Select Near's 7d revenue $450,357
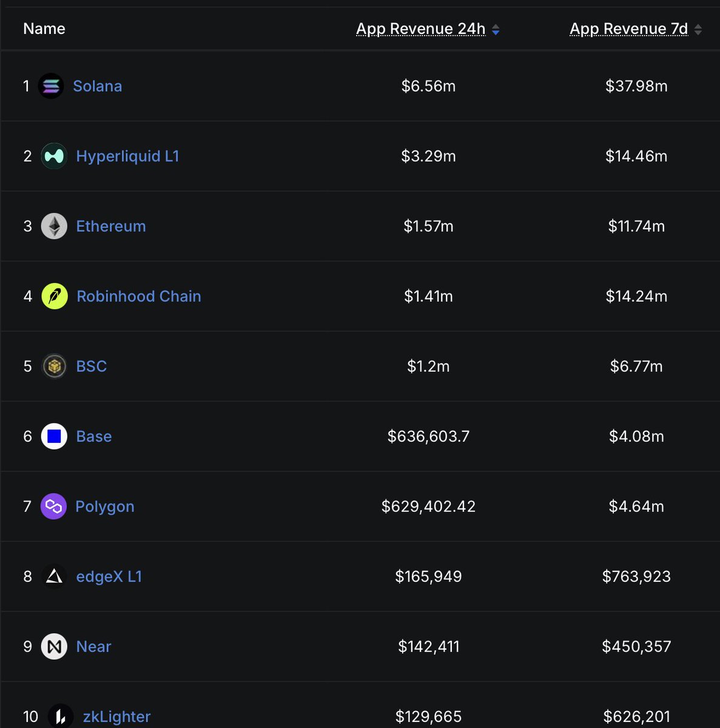720x728 pixels. pyautogui.click(x=636, y=647)
